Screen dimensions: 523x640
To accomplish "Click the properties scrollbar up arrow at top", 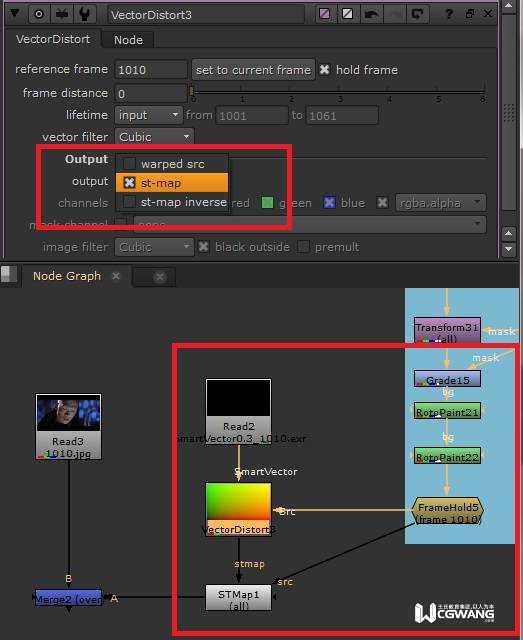I will point(508,6).
